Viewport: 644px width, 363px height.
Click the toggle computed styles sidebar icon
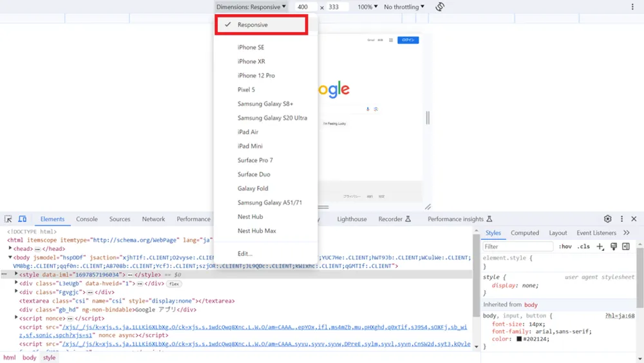626,247
